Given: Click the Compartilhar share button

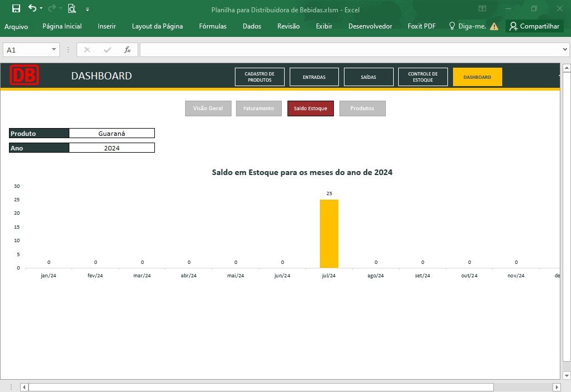Looking at the screenshot, I should [534, 26].
